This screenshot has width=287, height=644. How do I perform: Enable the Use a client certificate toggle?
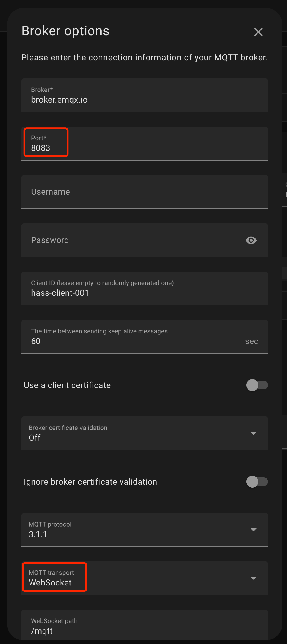257,385
